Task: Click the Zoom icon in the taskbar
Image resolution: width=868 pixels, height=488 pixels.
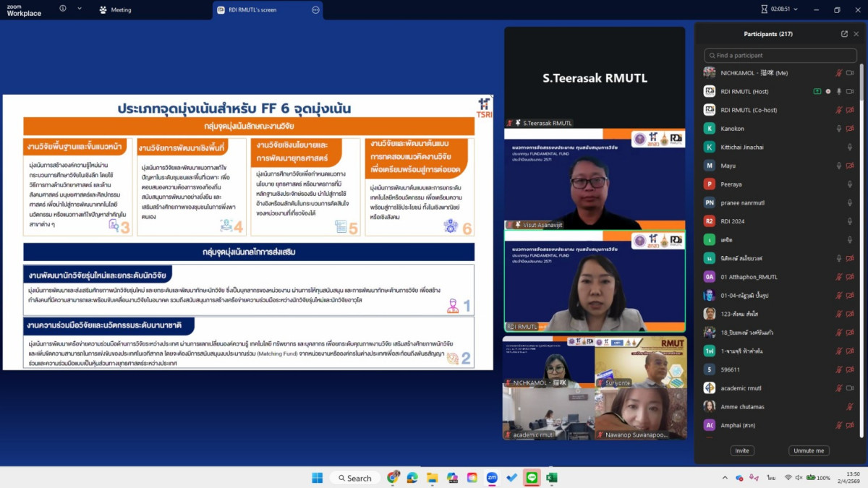Action: (x=492, y=478)
